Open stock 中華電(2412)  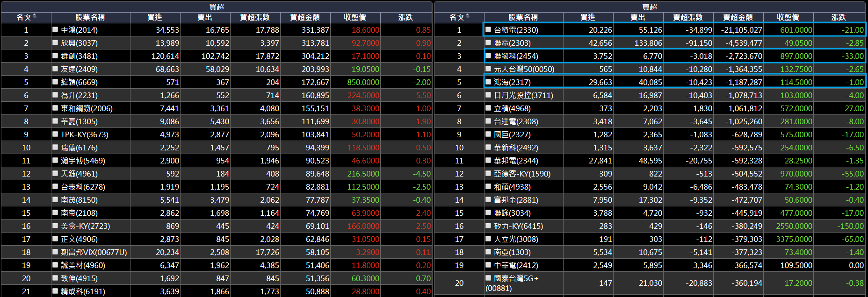point(516,265)
